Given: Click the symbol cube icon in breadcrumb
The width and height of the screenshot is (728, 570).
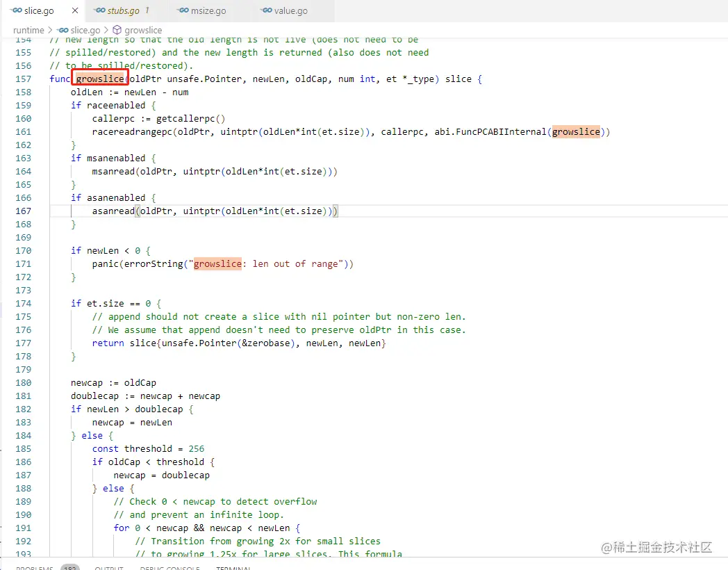Looking at the screenshot, I should [117, 30].
